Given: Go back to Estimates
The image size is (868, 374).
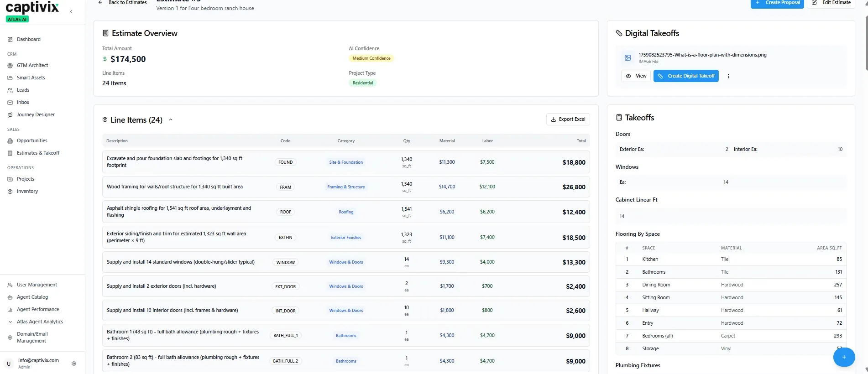Looking at the screenshot, I should [x=122, y=3].
